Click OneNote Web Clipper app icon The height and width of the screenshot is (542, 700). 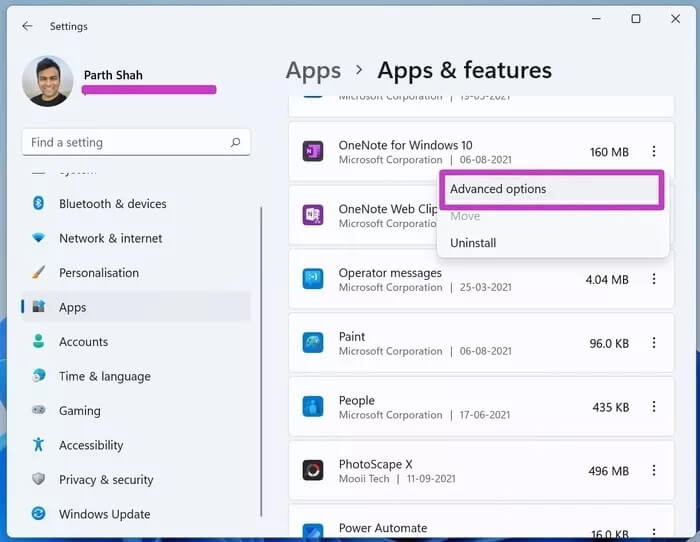(x=313, y=215)
